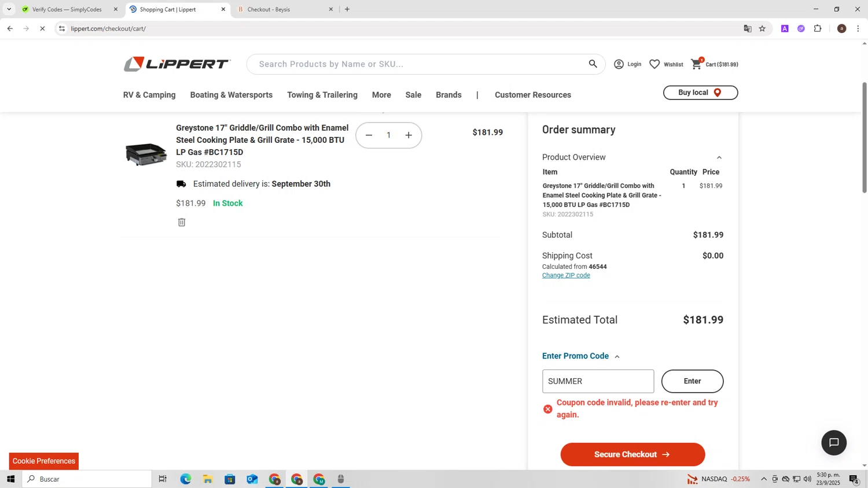Open Cookie Preferences

coord(44,461)
